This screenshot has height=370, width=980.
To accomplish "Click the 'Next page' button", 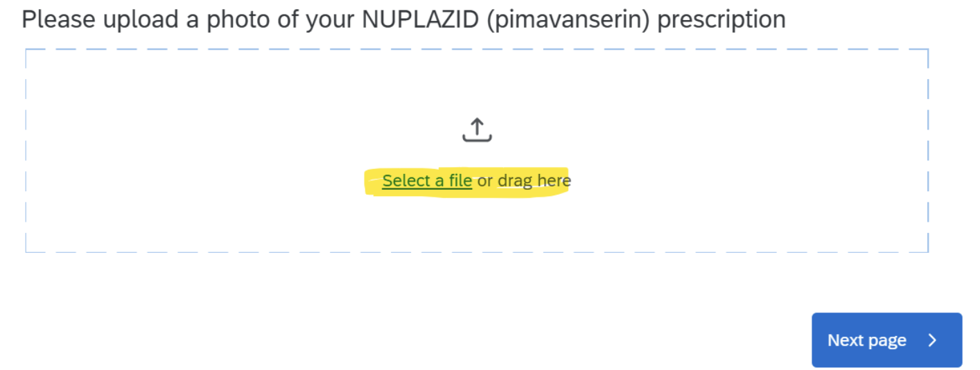I will (x=886, y=340).
